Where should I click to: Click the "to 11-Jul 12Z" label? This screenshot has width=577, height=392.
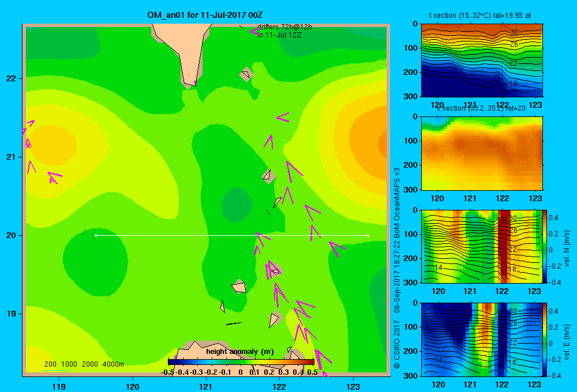pos(279,35)
